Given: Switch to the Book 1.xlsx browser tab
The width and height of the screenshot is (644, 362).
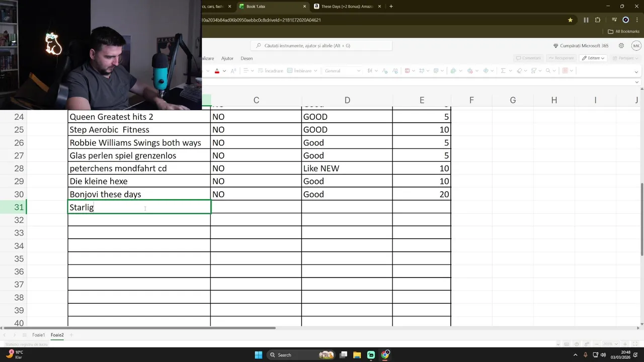Looking at the screenshot, I should tap(272, 7).
